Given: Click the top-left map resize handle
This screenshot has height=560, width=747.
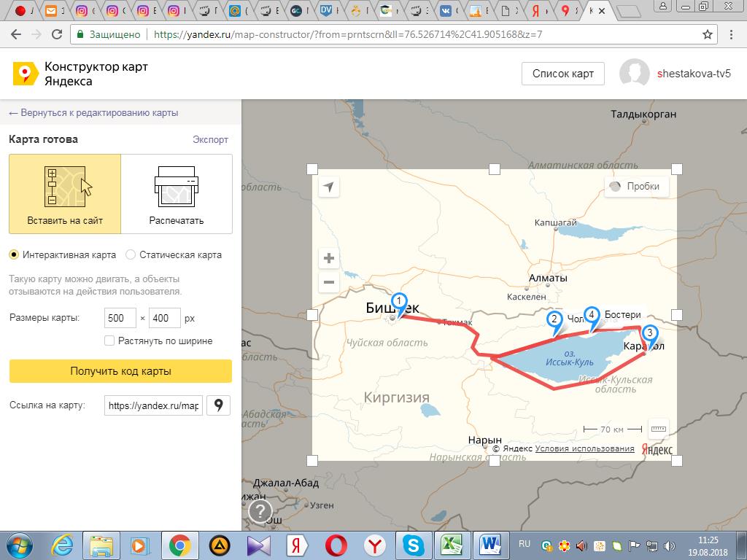Looking at the screenshot, I should pyautogui.click(x=311, y=169).
